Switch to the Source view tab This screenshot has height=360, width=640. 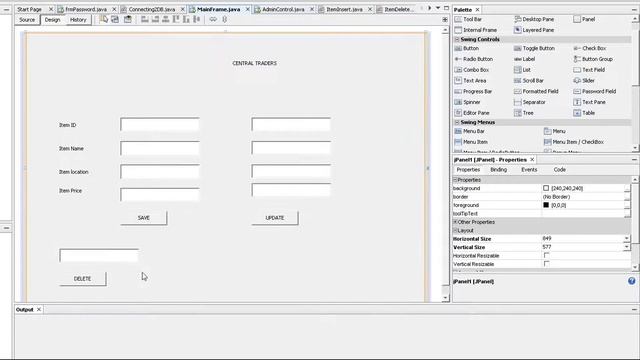point(27,20)
